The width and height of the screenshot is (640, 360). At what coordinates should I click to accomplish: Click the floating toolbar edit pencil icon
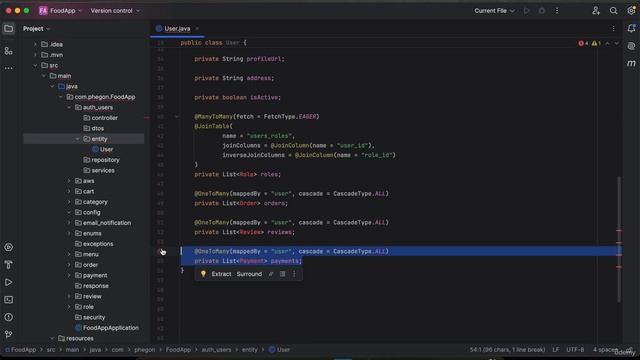coord(271,274)
